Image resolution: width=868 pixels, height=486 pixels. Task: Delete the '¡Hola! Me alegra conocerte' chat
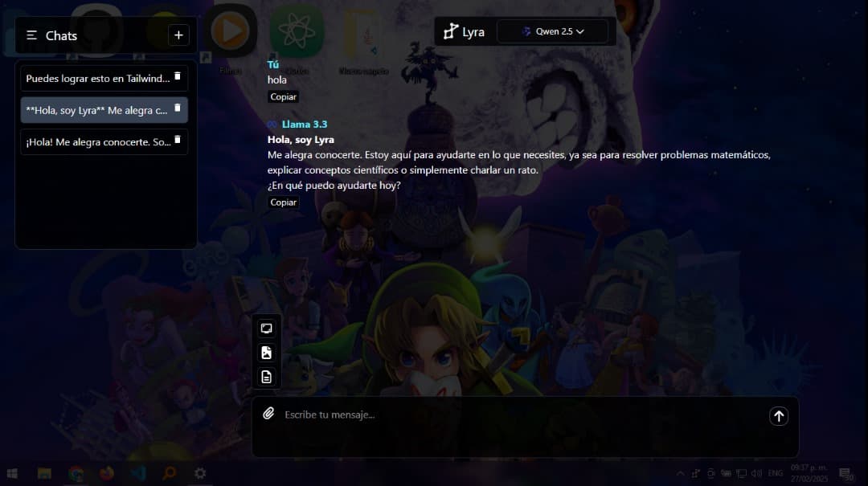point(178,140)
